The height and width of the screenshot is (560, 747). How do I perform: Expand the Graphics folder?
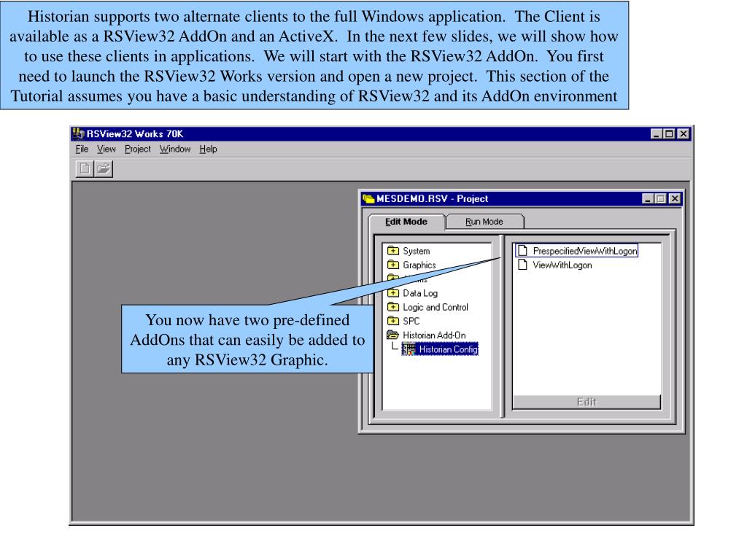pyautogui.click(x=393, y=265)
